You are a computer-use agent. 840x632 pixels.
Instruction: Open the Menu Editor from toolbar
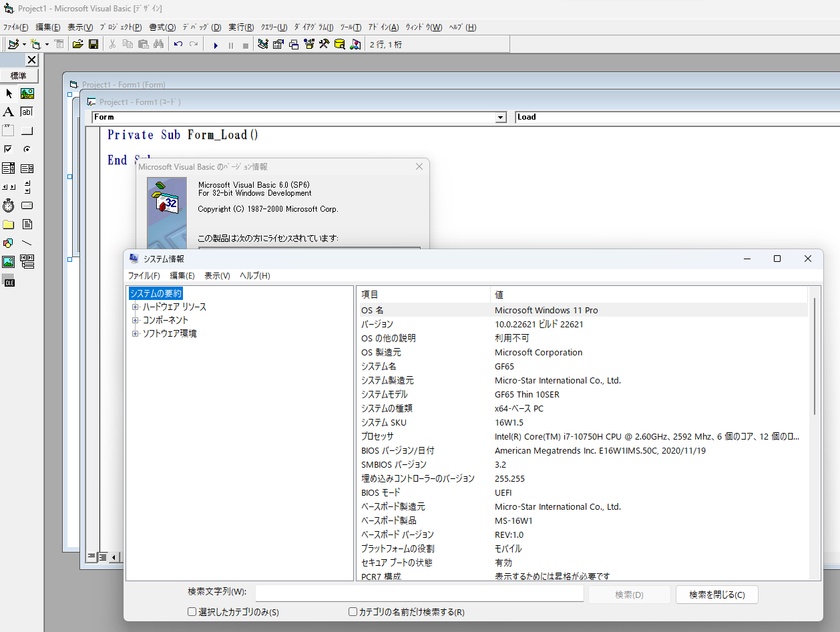pos(59,44)
